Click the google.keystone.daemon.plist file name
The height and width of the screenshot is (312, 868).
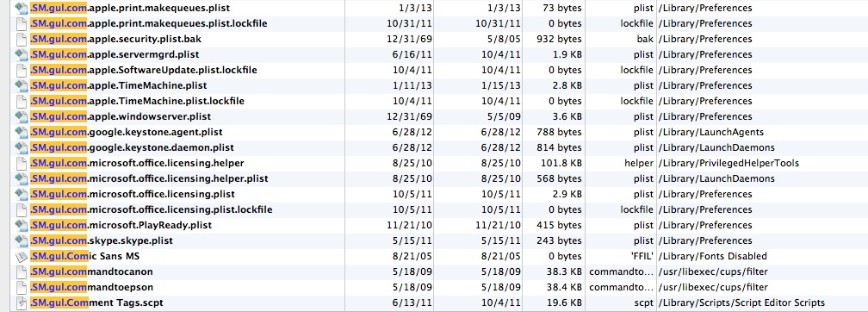pos(132,148)
